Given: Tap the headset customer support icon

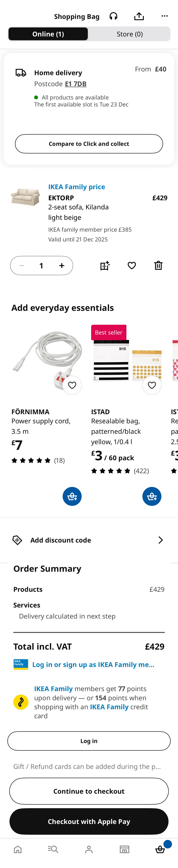Looking at the screenshot, I should [x=113, y=16].
